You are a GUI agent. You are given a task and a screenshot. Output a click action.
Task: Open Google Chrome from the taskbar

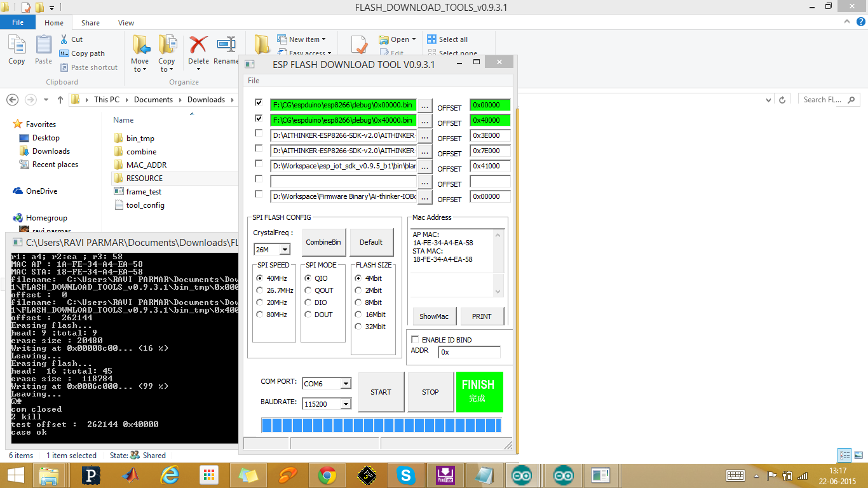(x=327, y=475)
